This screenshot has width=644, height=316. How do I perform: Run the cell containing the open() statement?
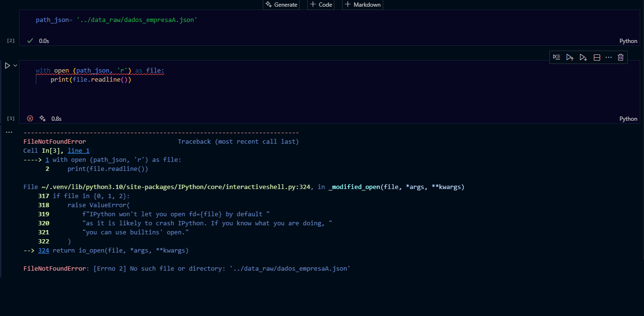tap(7, 65)
